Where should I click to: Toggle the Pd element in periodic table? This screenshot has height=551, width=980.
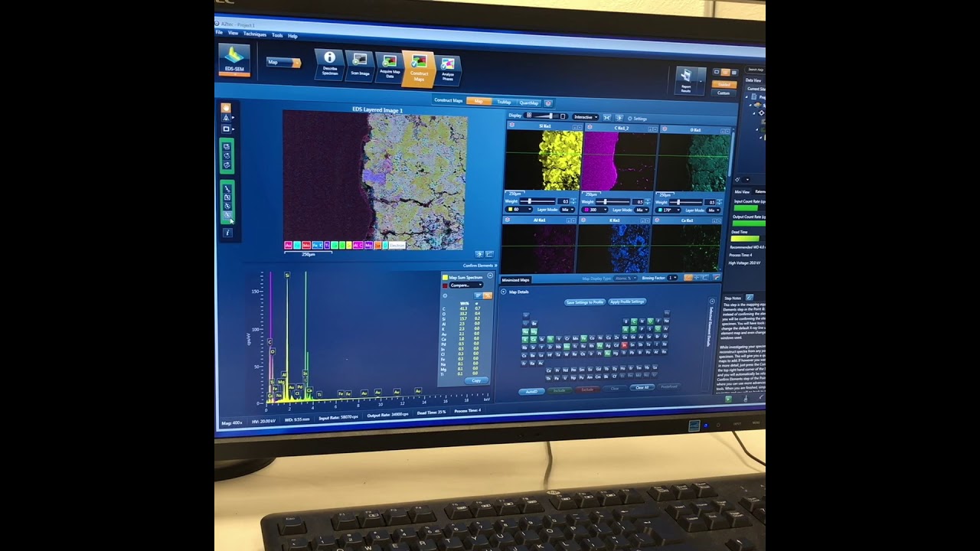point(599,346)
